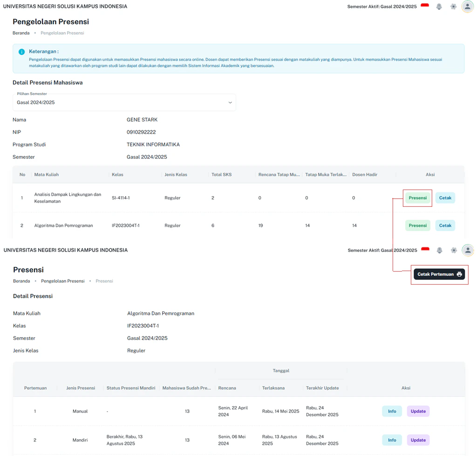Open Presensi for Algoritma Dan Pemrograman
The image size is (476, 456).
click(x=417, y=225)
